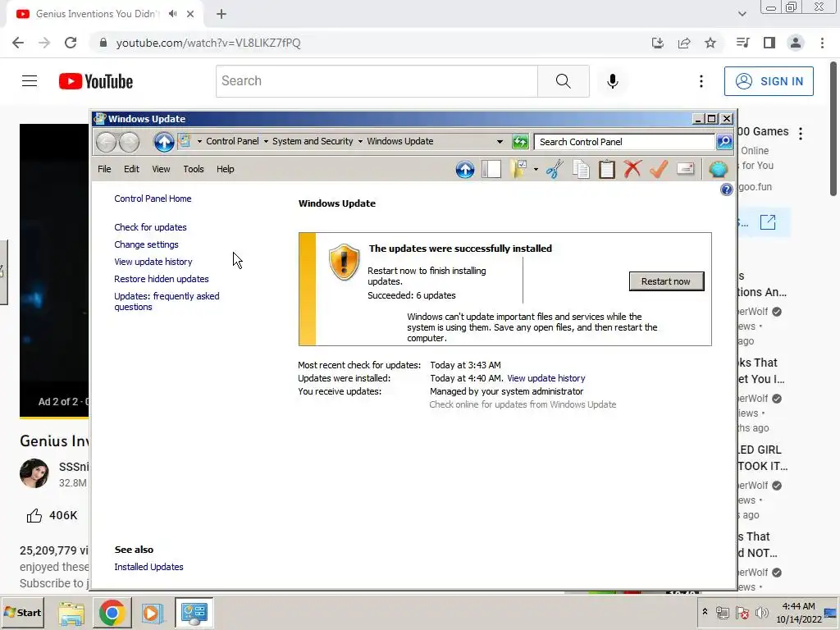The height and width of the screenshot is (630, 840).
Task: Click the folder options toolbar icon
Action: pyautogui.click(x=518, y=169)
